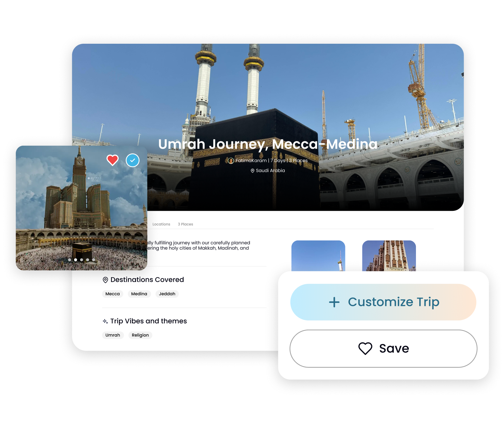Click the sparkle icon beside Trip Vibes
This screenshot has height=422, width=504.
105,321
